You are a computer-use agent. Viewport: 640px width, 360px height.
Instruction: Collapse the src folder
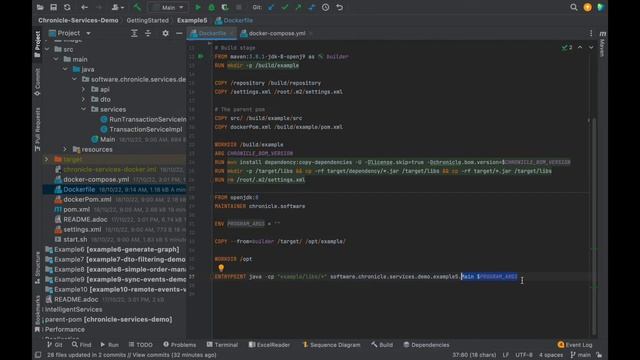(47, 49)
